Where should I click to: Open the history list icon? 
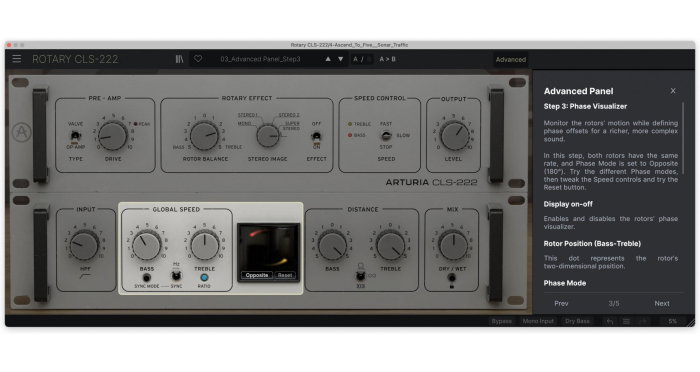[626, 321]
